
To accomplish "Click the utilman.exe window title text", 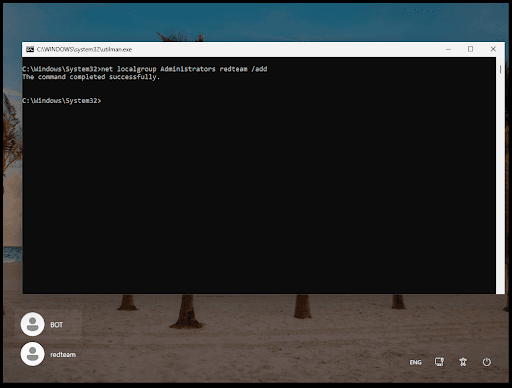I will tap(84, 49).
